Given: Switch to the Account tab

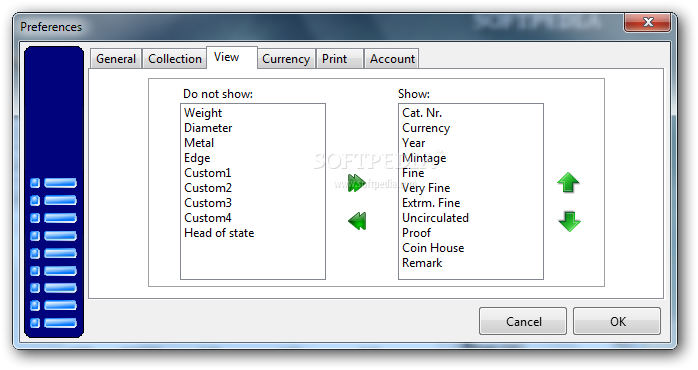Looking at the screenshot, I should coord(392,59).
